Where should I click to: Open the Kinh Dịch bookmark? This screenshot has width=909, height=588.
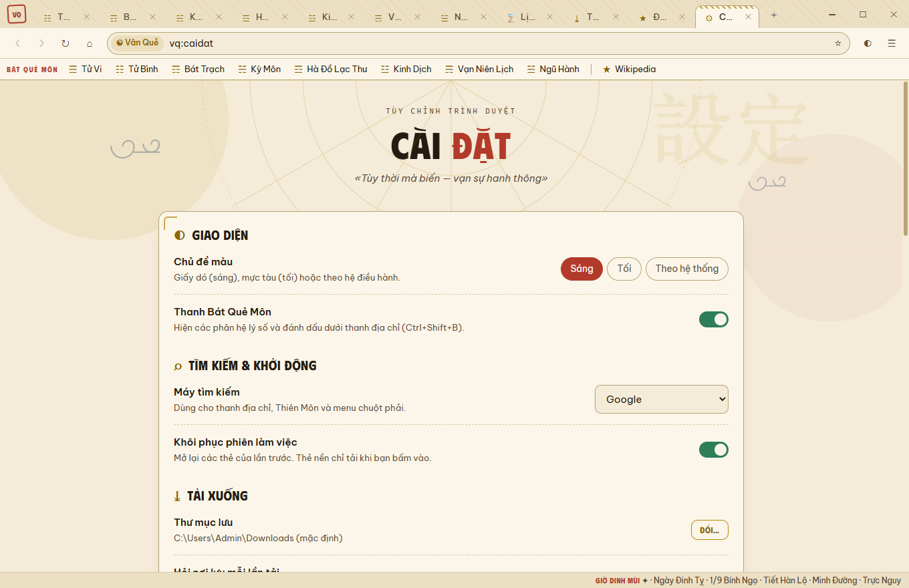click(x=406, y=69)
